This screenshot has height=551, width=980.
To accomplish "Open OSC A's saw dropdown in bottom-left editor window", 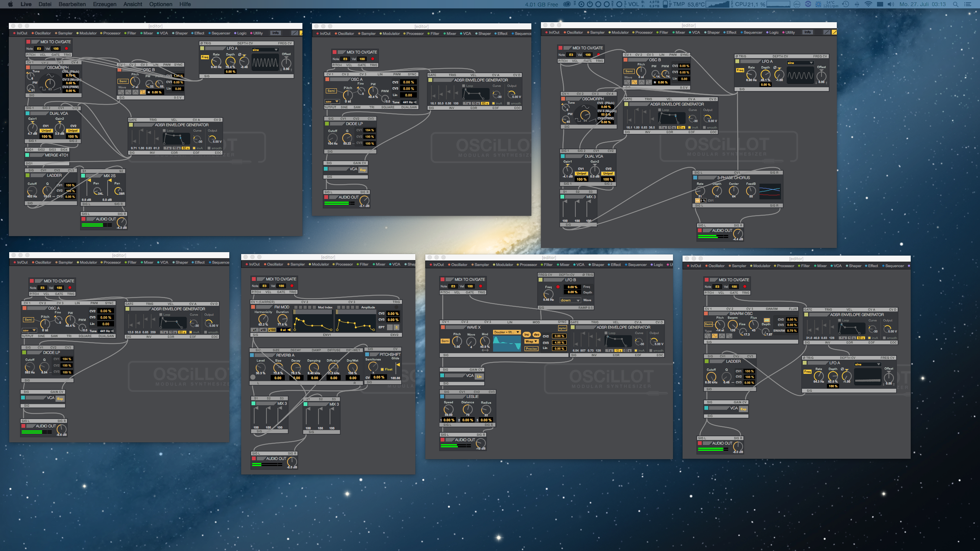I will 29,330.
